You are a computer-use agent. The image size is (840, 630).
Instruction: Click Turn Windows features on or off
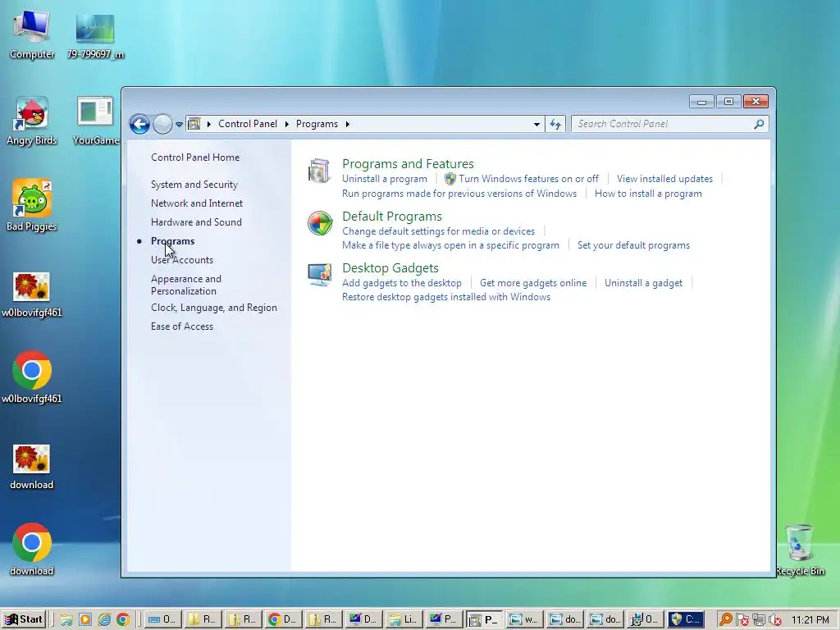(528, 178)
